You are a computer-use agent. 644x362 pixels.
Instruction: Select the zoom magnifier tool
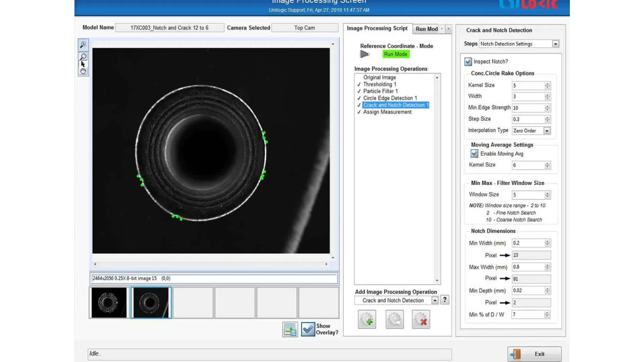tap(83, 56)
